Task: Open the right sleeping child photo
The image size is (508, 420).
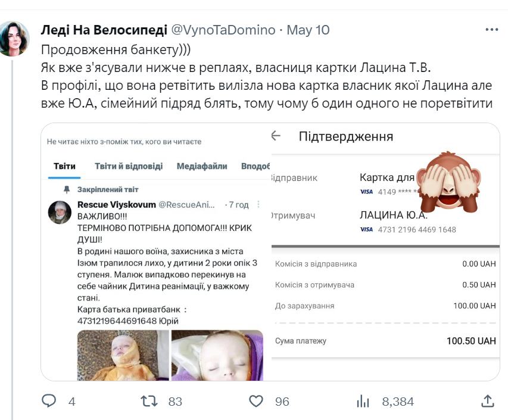Action: pos(217,355)
